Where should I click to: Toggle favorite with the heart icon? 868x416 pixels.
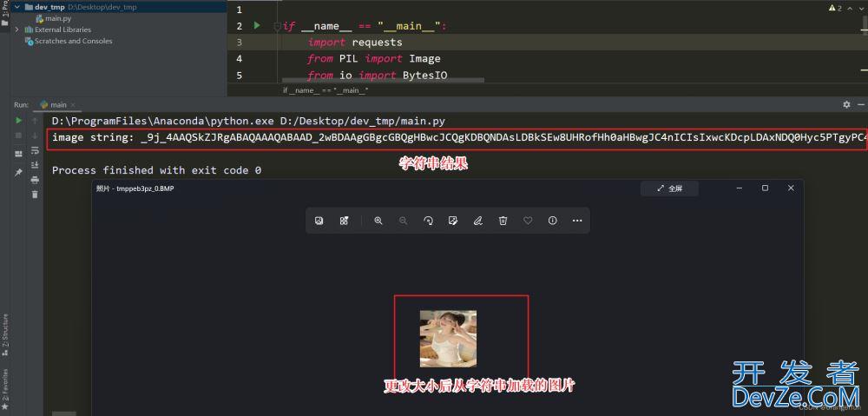click(x=528, y=221)
